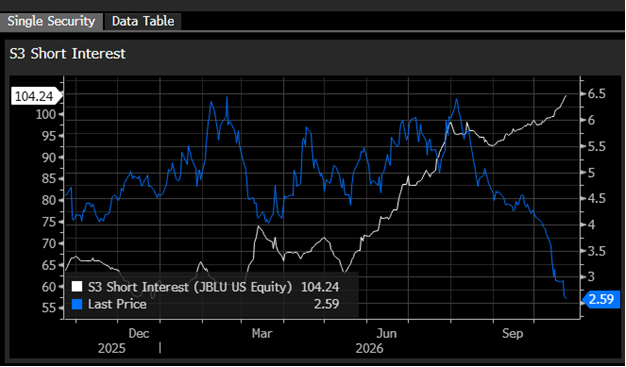The height and width of the screenshot is (367, 626).
Task: Open the Data Table tab
Action: pos(143,21)
